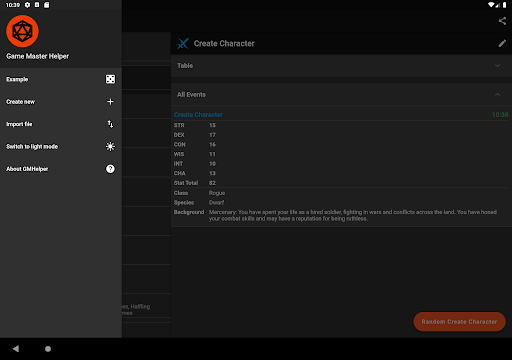Collapse the All Events section chevron

click(x=497, y=95)
